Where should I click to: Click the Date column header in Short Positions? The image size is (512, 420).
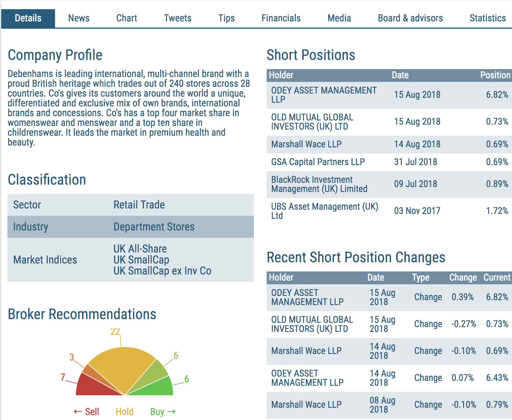tap(400, 75)
